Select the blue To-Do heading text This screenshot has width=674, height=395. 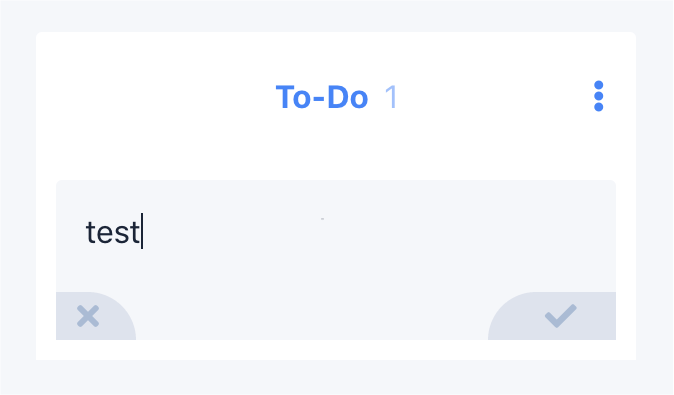322,97
